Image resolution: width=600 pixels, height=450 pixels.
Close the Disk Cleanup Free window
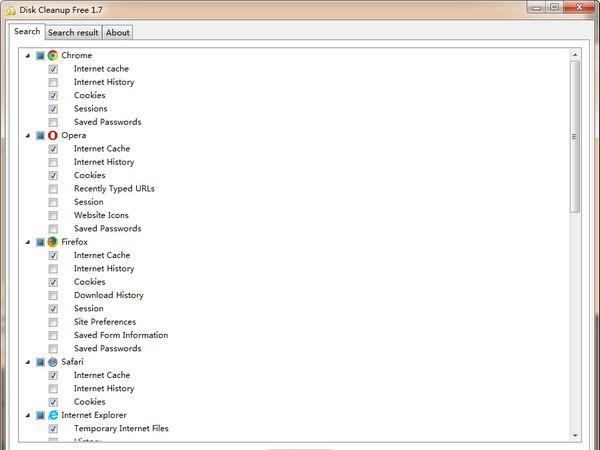click(579, 7)
